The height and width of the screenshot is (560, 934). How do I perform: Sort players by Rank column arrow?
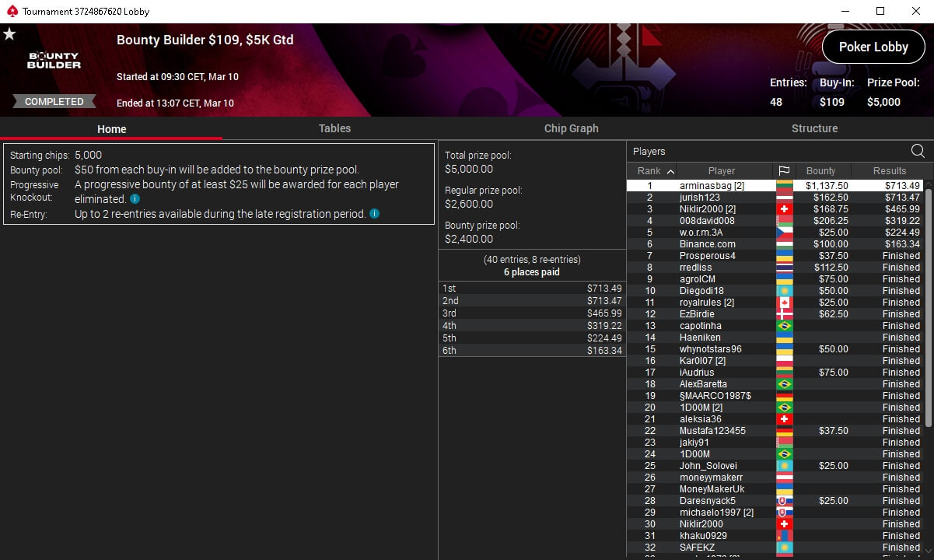(x=671, y=171)
